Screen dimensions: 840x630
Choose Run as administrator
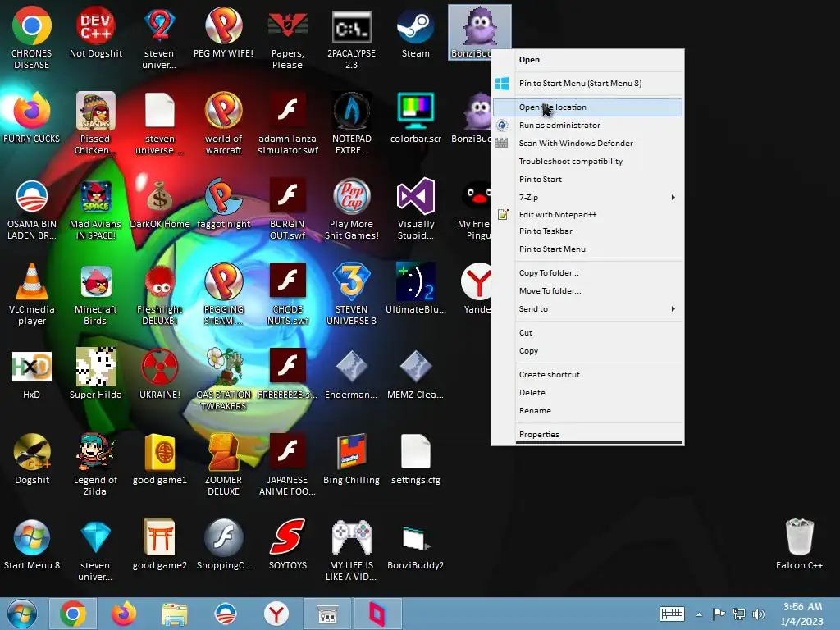(587, 126)
